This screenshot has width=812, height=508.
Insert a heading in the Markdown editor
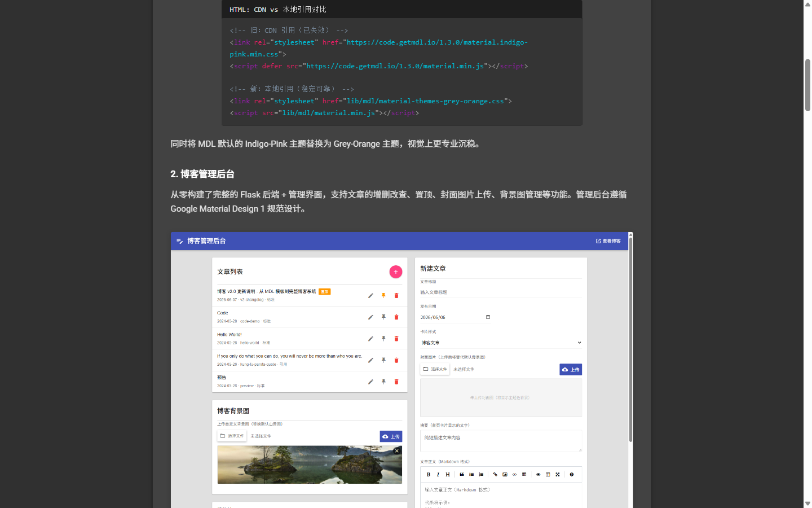click(448, 475)
